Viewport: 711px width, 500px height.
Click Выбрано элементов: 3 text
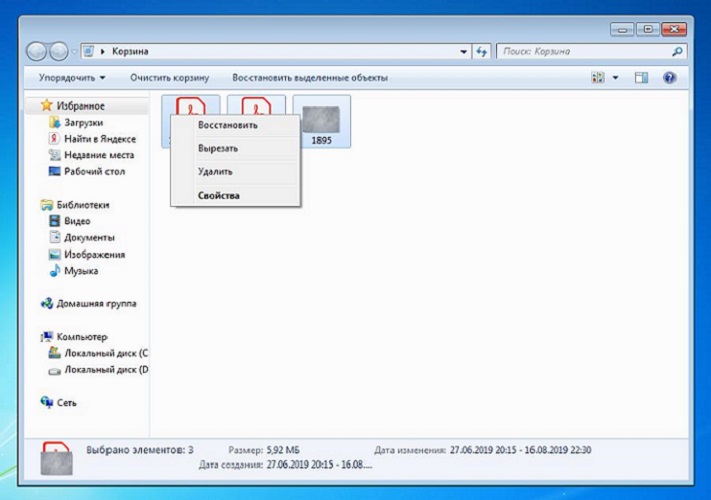140,450
